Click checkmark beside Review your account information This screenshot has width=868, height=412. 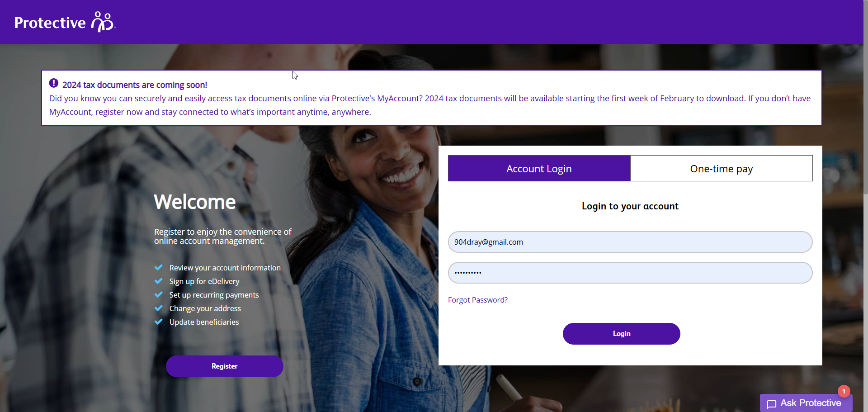coord(159,267)
